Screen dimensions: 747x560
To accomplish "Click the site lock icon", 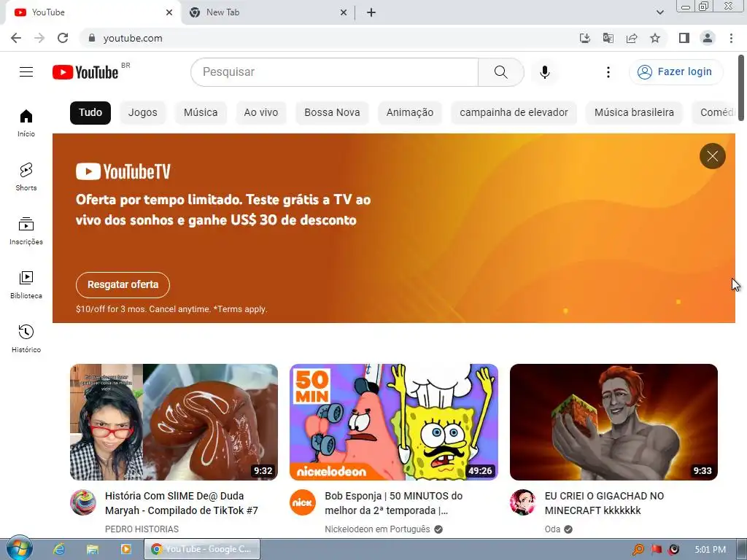I will tap(92, 38).
